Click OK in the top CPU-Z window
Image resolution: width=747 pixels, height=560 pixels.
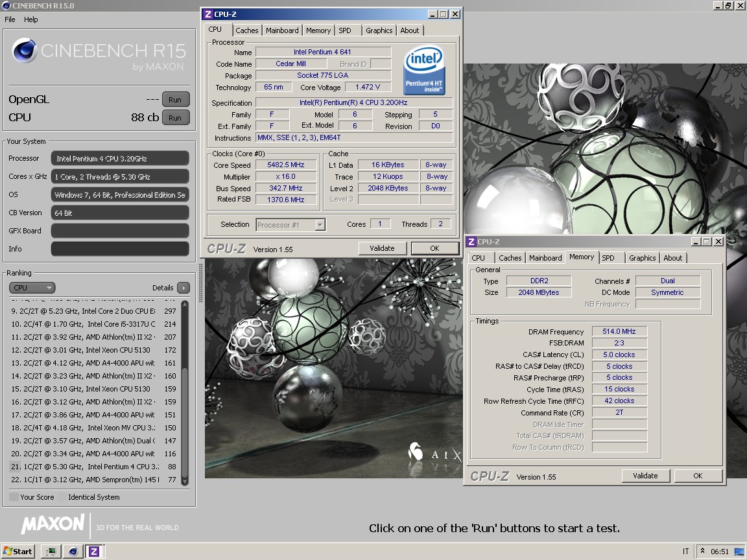click(x=434, y=248)
